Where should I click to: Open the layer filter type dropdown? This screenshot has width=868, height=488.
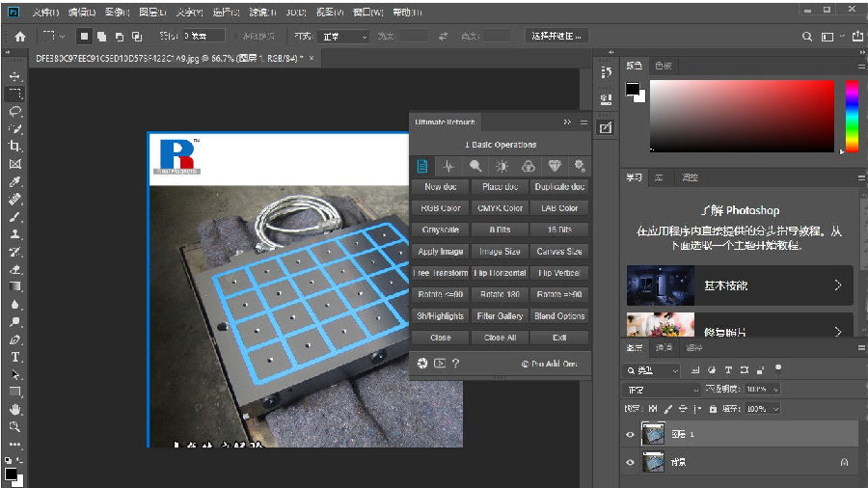click(x=651, y=370)
